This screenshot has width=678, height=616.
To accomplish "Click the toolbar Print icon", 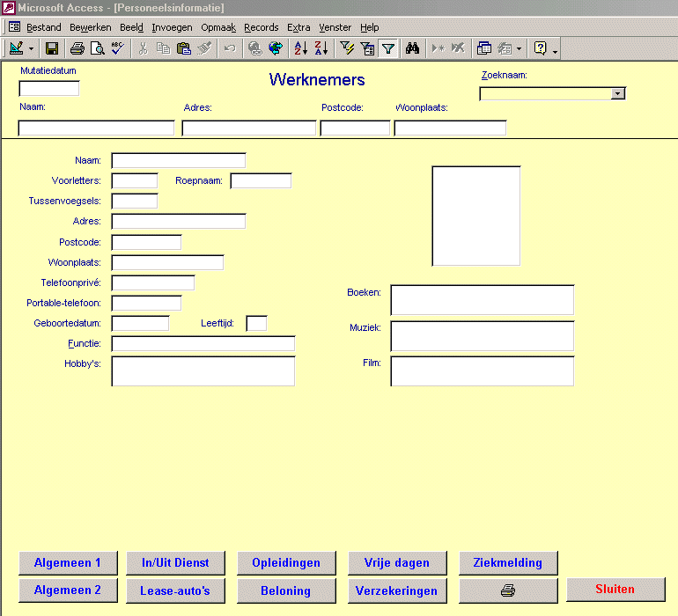I will [x=77, y=48].
